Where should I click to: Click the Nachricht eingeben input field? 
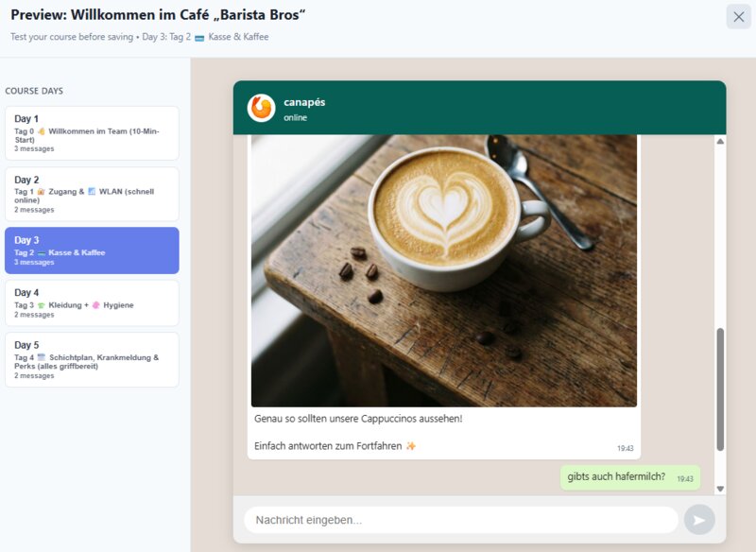(460, 520)
